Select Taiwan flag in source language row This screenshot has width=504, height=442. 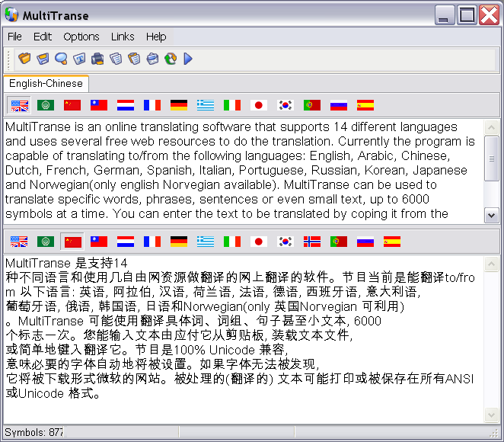tap(99, 105)
